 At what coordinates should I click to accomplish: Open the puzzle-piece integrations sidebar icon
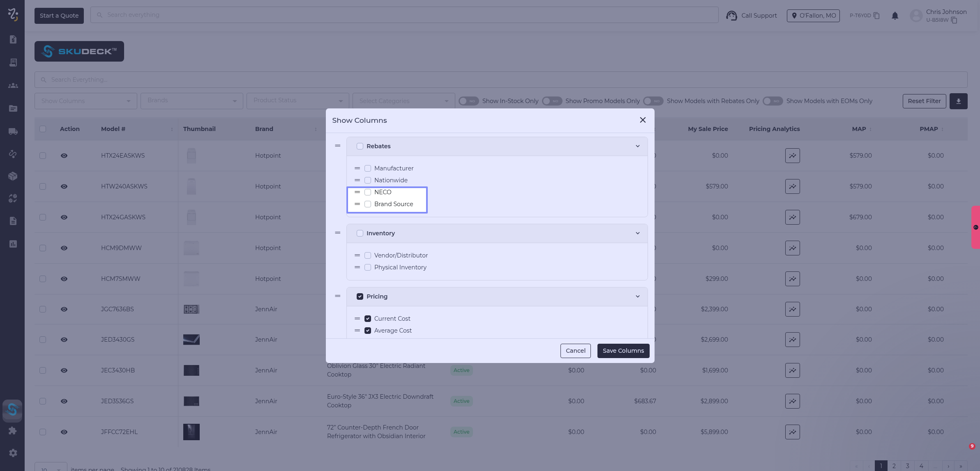(x=13, y=430)
